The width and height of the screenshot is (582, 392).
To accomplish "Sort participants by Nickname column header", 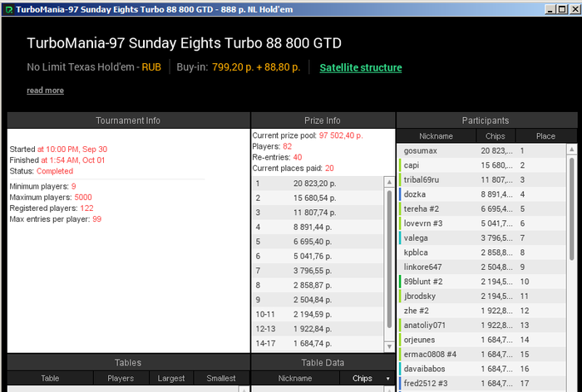I will coord(436,136).
